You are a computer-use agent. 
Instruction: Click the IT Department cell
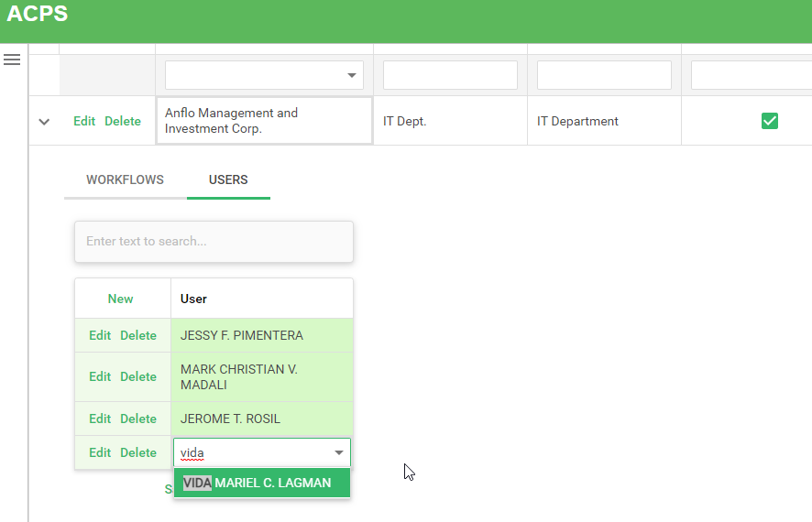click(604, 121)
